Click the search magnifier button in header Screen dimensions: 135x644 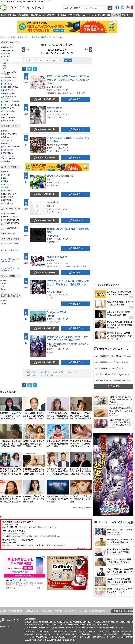pyautogui.click(x=110, y=8)
